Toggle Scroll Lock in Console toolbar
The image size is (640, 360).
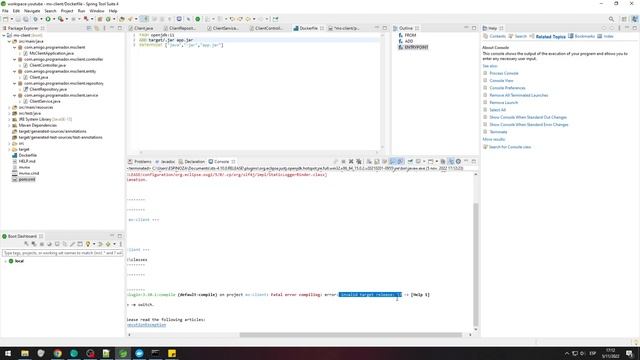click(377, 162)
